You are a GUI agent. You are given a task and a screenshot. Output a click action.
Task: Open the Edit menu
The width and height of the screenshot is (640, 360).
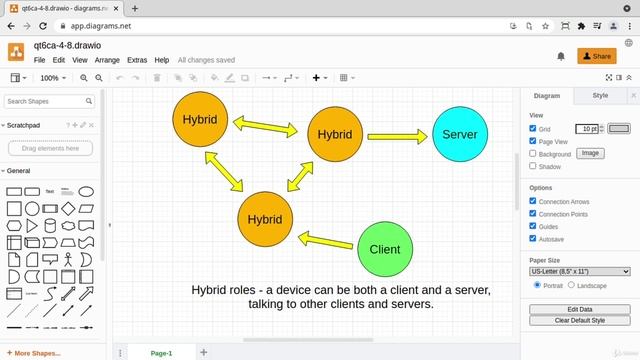click(59, 60)
